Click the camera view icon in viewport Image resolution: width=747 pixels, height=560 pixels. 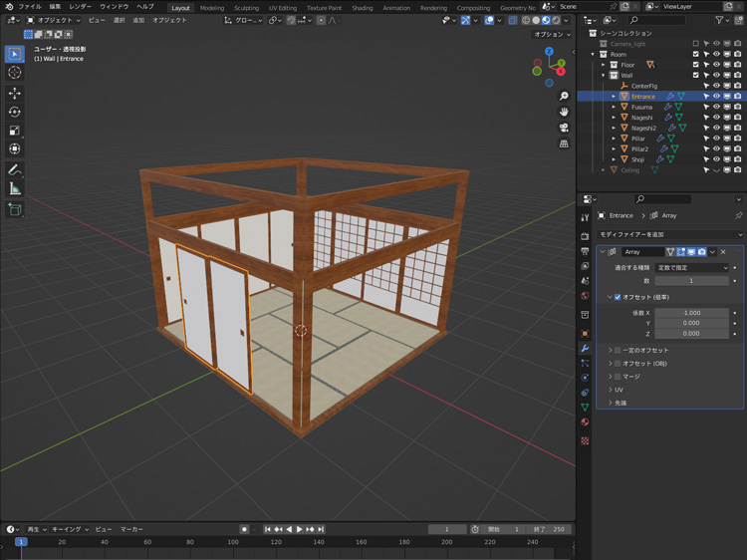tap(564, 128)
